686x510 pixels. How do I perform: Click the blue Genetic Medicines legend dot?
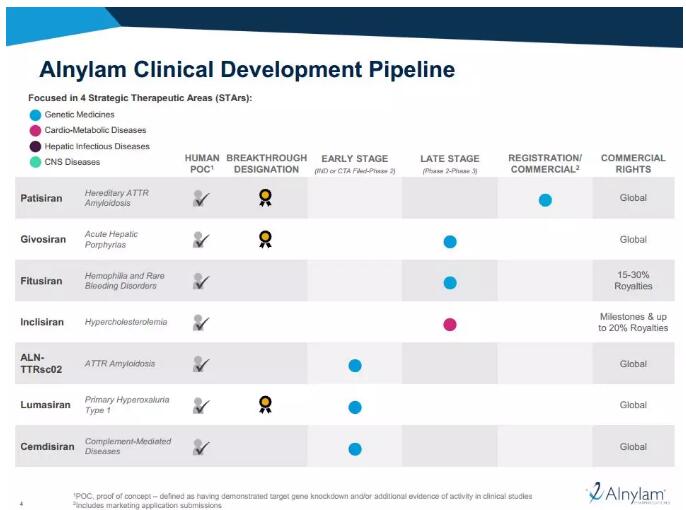tap(36, 114)
